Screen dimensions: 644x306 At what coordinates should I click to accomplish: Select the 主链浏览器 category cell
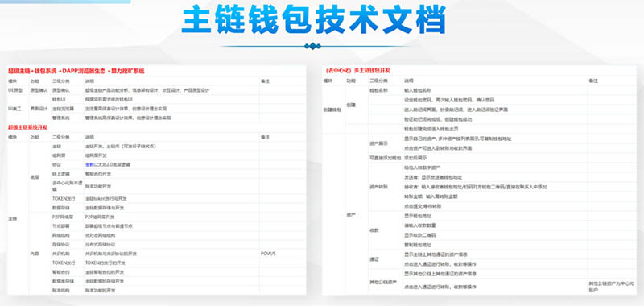click(x=63, y=109)
